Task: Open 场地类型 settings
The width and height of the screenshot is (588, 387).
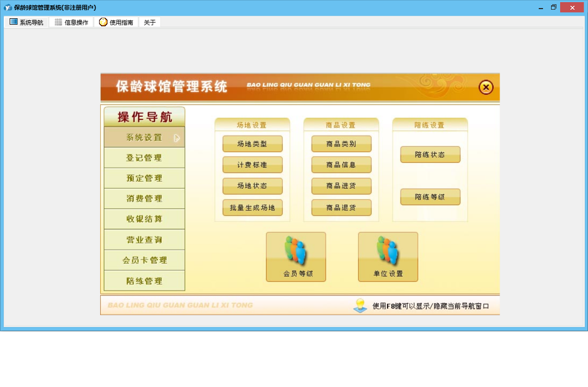Action: click(252, 144)
